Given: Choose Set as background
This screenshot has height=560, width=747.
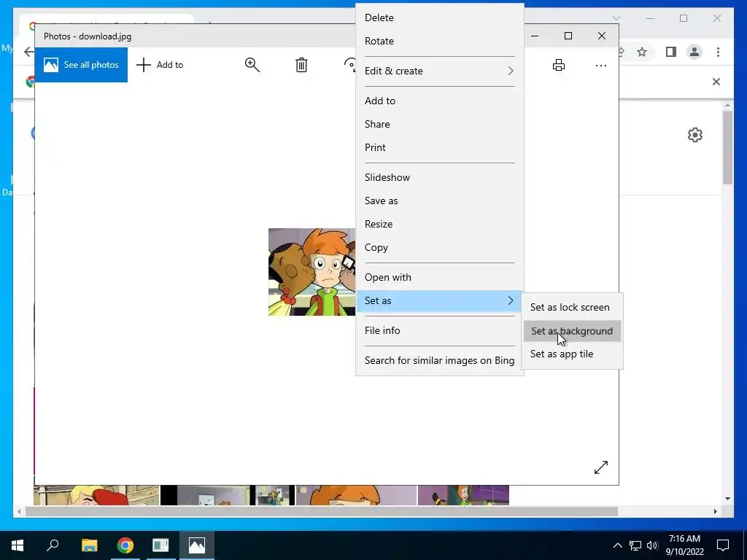Looking at the screenshot, I should pos(572,330).
